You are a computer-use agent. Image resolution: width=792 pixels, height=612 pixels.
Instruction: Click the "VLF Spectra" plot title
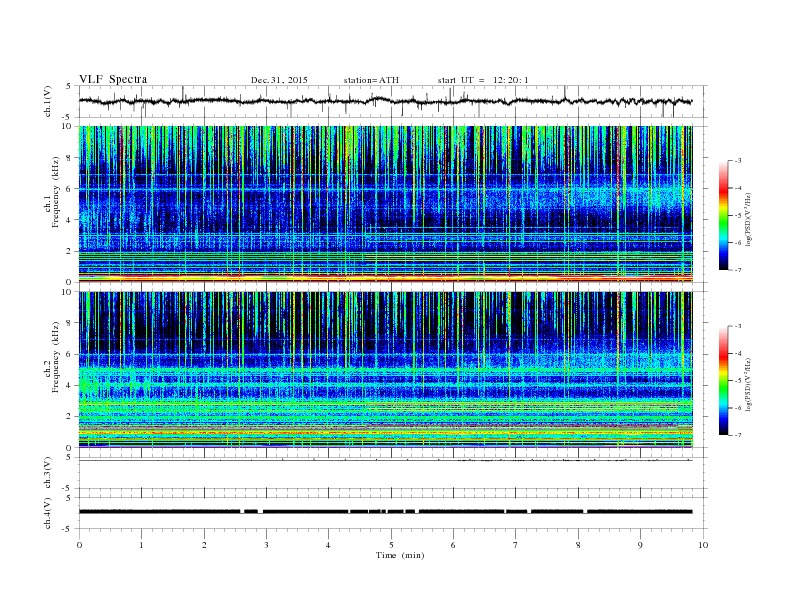tap(113, 79)
